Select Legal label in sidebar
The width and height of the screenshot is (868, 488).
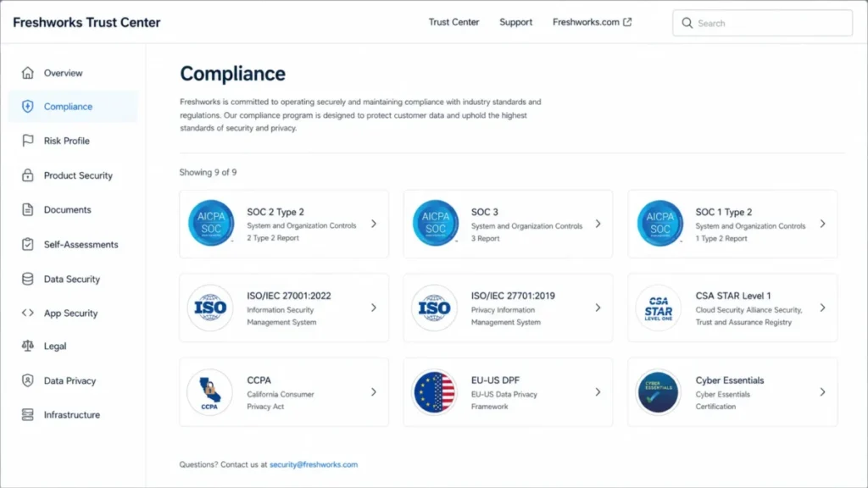click(55, 347)
